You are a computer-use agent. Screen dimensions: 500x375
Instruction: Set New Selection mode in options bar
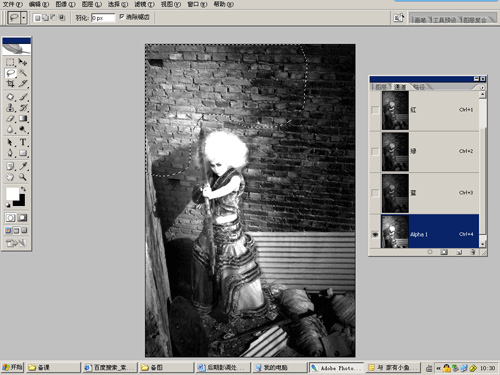(37, 18)
